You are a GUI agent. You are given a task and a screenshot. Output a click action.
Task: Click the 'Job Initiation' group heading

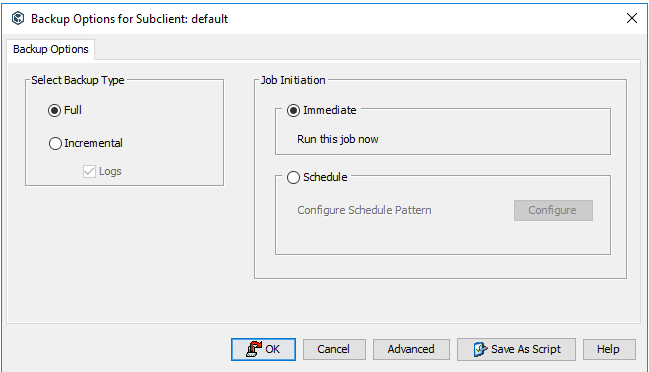pyautogui.click(x=293, y=80)
